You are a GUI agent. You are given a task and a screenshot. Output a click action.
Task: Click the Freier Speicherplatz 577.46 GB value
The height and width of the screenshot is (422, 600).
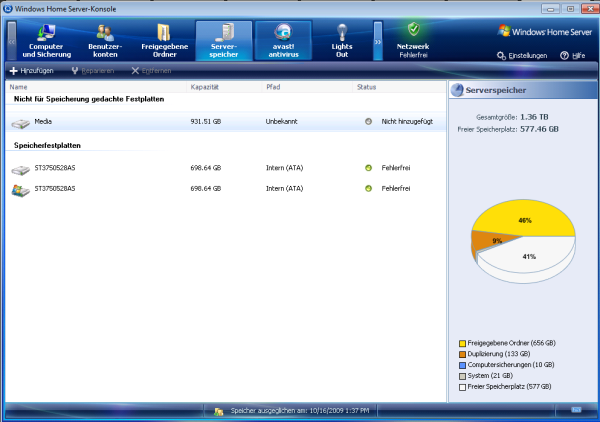[539, 129]
